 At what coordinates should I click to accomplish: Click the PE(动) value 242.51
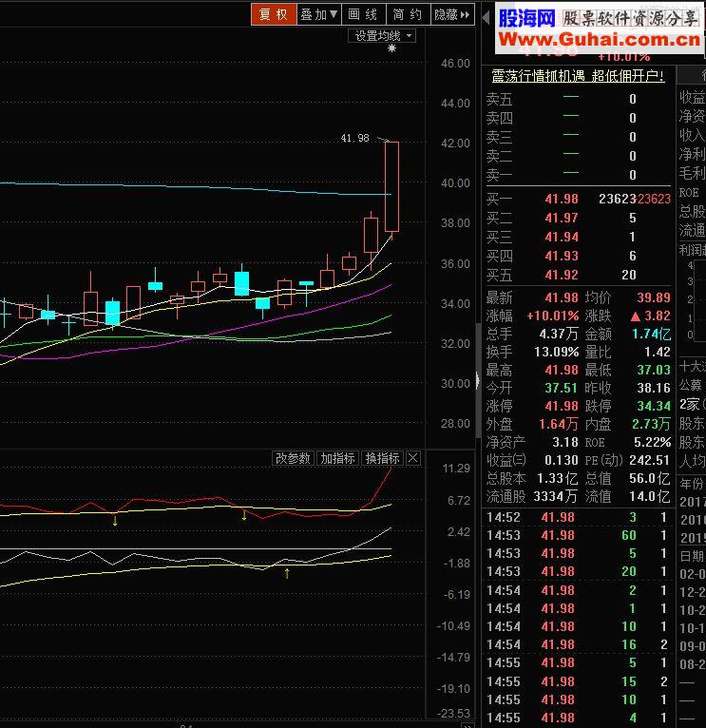649,461
